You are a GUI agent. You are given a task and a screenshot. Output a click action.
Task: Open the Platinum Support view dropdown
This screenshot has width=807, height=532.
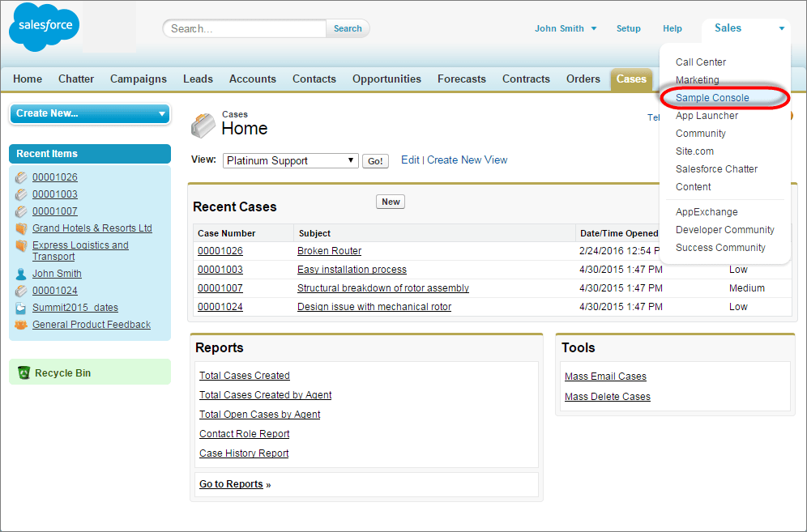tap(350, 160)
